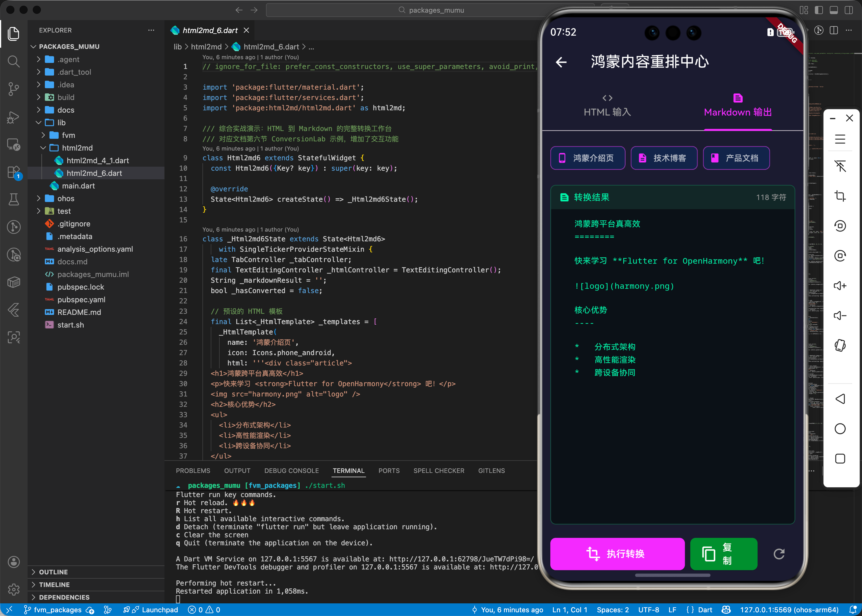The image size is (862, 616).
Task: Open the Source Control view
Action: (14, 89)
